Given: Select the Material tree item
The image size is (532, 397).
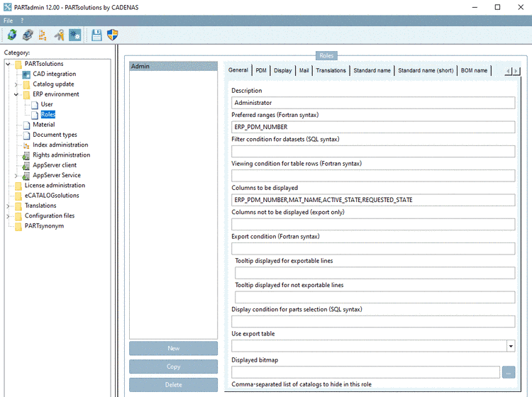Looking at the screenshot, I should pos(44,125).
